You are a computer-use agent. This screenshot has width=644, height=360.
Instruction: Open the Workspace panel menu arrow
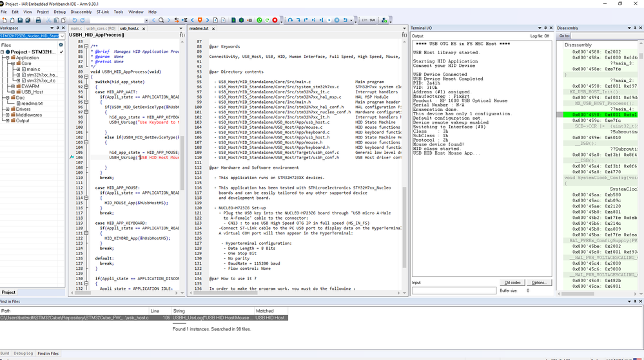click(52, 28)
